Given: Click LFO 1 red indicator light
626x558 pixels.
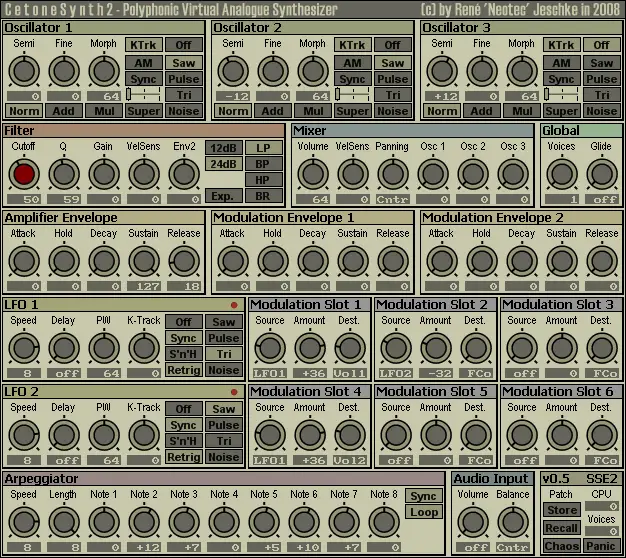Looking at the screenshot, I should (234, 305).
